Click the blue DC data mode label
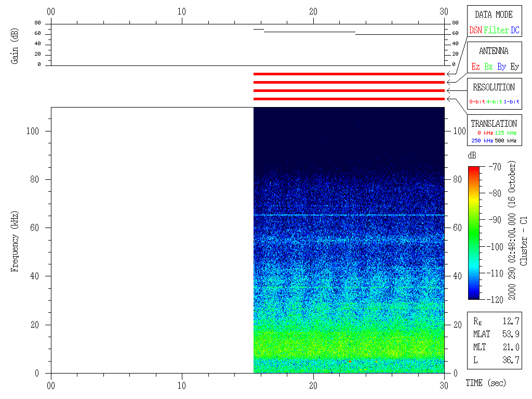Screen dimensions: 532x399 coord(515,30)
